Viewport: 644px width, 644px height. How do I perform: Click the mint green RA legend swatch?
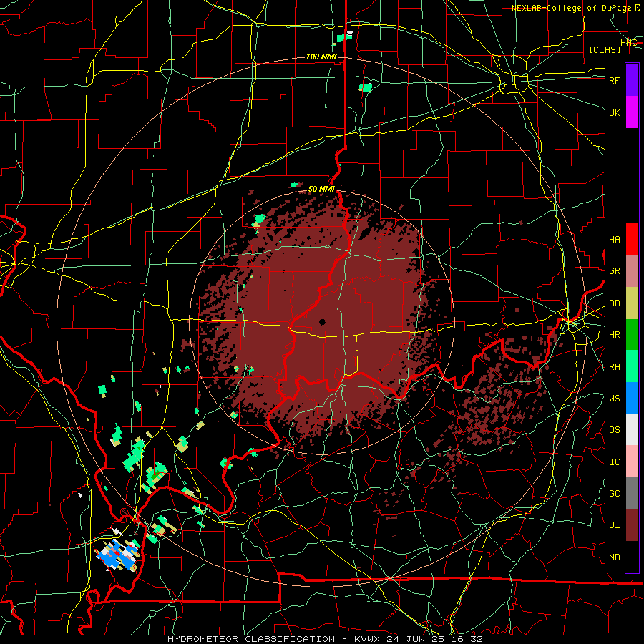coord(632,366)
